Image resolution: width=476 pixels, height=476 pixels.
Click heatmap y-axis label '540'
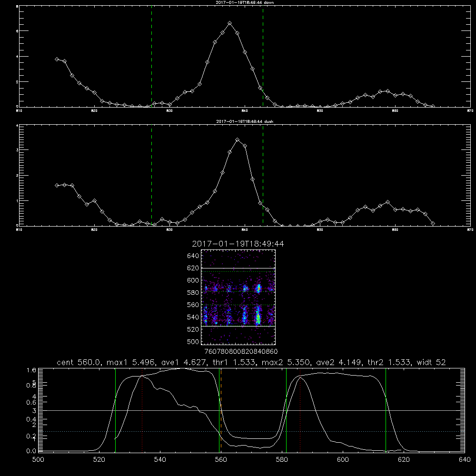(193, 317)
